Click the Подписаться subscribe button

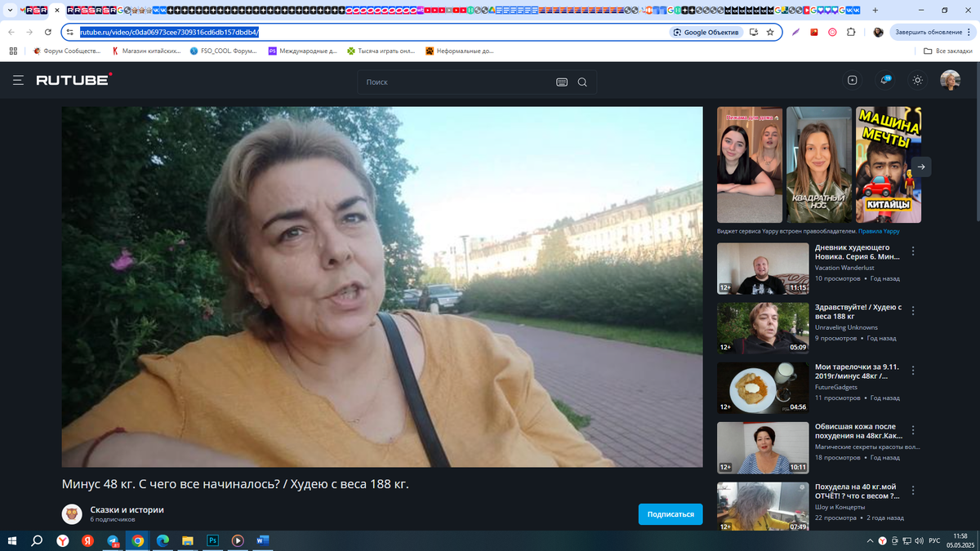[670, 514]
